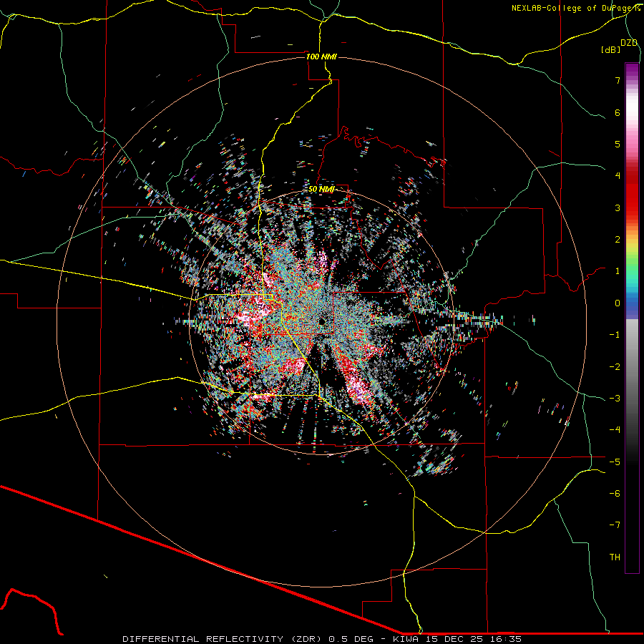This screenshot has height=644, width=644.
Task: Click the -3 value on color scale
Action: tap(615, 398)
